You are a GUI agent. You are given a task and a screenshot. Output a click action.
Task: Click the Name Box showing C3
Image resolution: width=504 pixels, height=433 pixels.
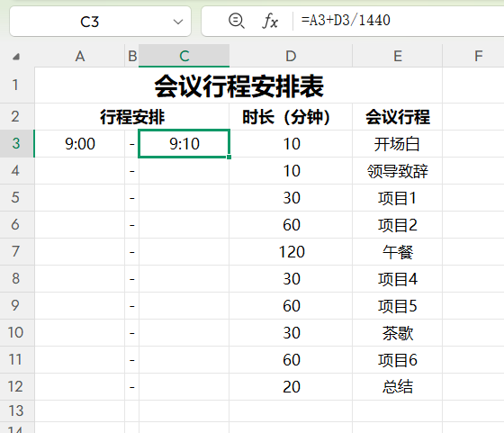[100, 22]
